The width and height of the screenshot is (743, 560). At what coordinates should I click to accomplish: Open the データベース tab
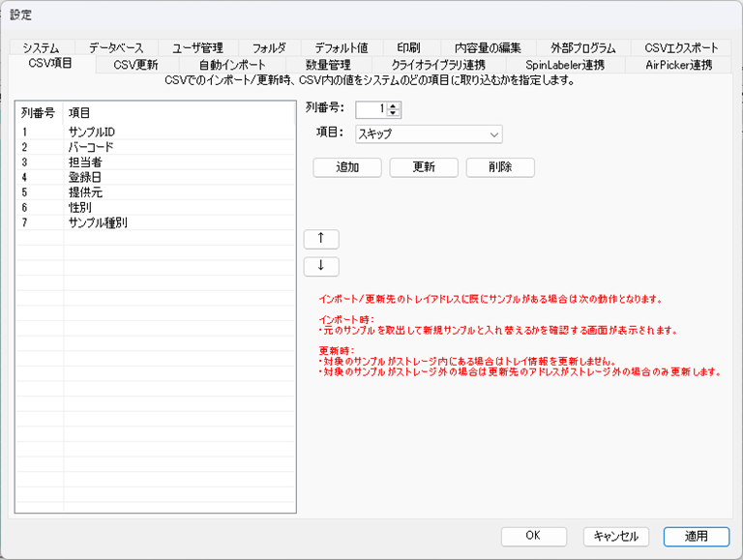click(115, 47)
